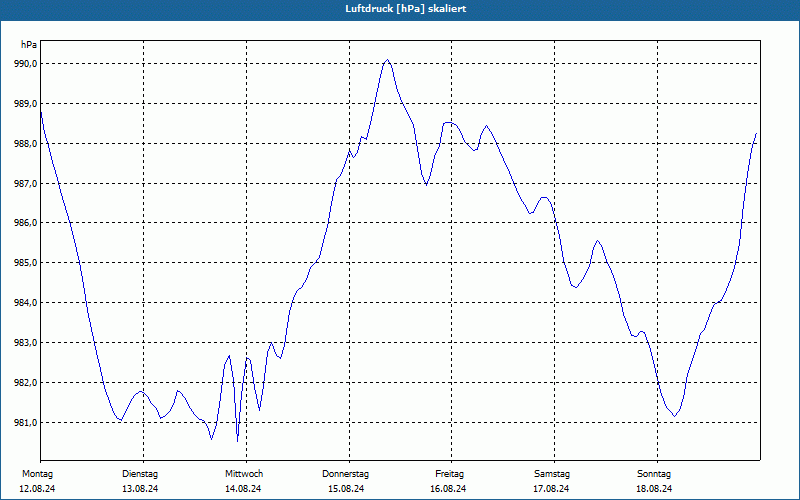The width and height of the screenshot is (800, 500).
Task: Select the 984,0 axis value
Action: pyautogui.click(x=25, y=303)
